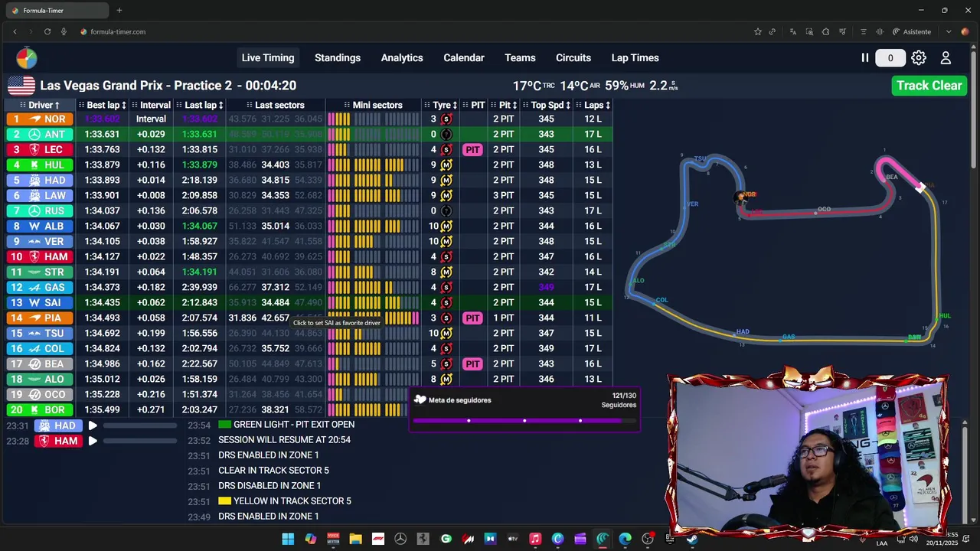Play the HAM team radio clip

(x=93, y=441)
